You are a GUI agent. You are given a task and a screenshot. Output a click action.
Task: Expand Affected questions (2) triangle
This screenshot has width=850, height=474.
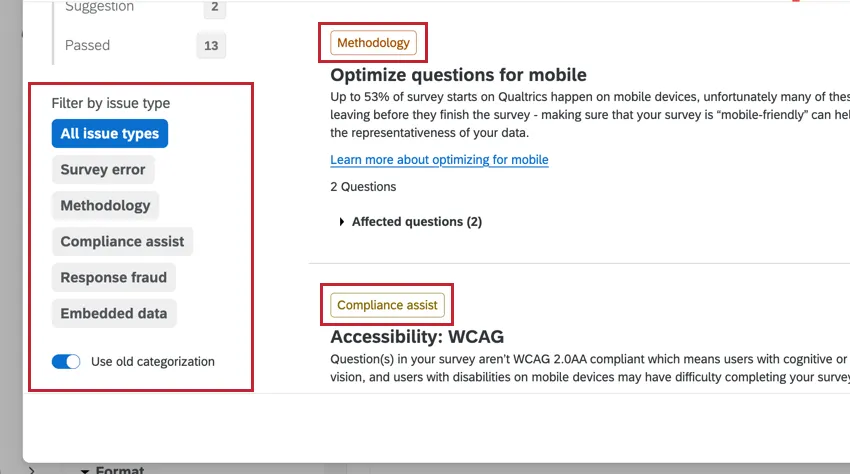point(342,221)
